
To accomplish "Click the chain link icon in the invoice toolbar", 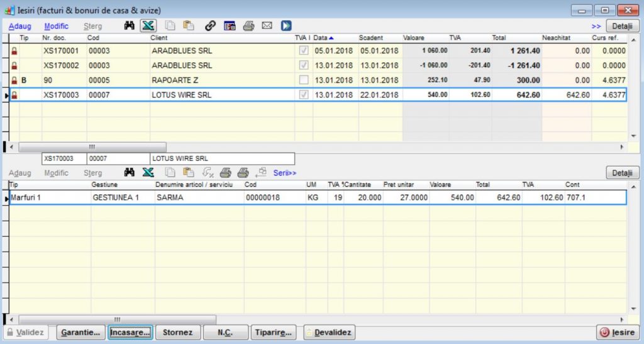I will click(211, 26).
